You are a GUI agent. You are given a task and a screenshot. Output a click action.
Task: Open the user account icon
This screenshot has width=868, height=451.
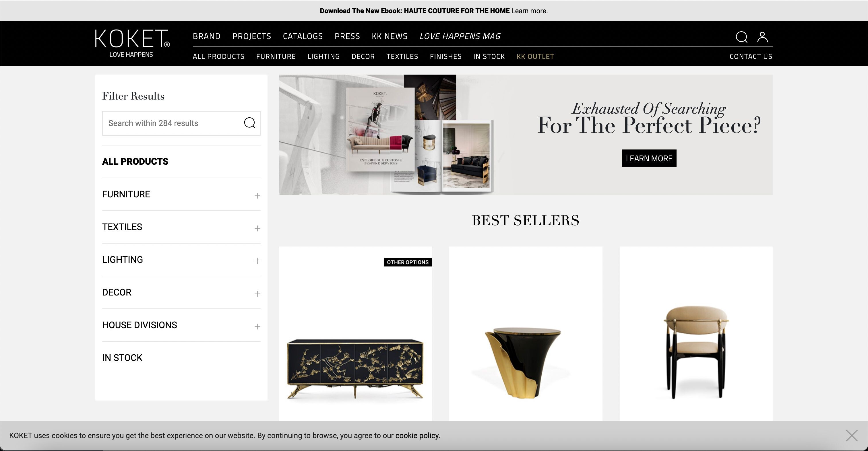click(763, 37)
